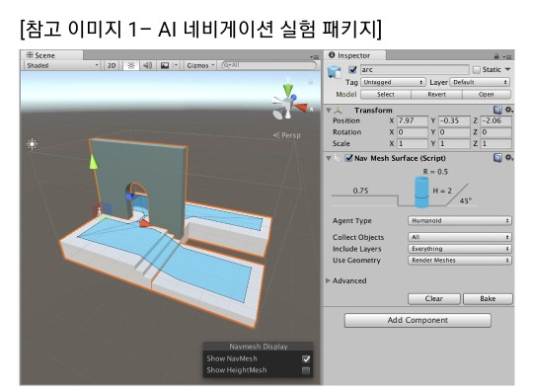Viewport: 533px width, 392px height.
Task: Collapse the Transform component foldout
Action: (x=329, y=111)
